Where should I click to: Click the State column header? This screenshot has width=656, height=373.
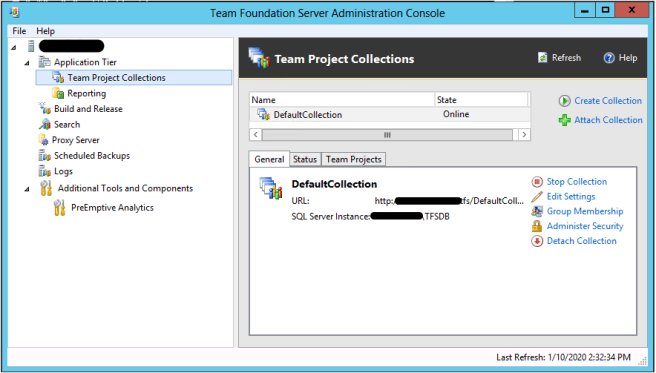(x=481, y=100)
